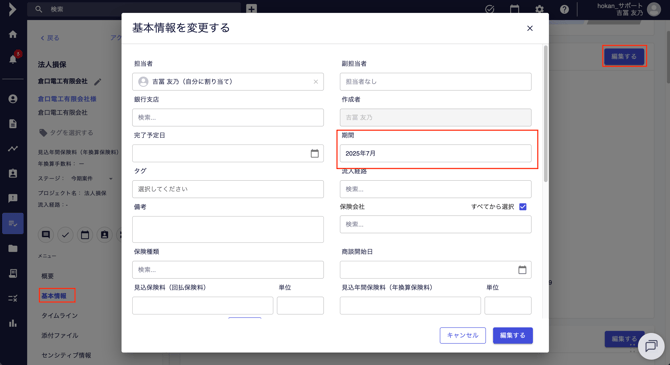670x365 pixels.
Task: Select タイムライン in the side menu
Action: tap(59, 315)
